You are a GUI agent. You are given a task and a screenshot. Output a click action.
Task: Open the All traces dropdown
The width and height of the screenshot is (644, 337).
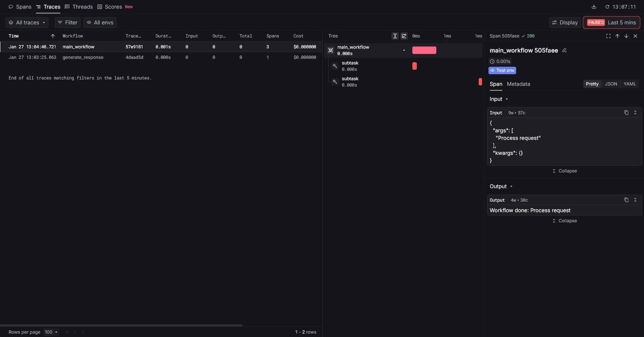(27, 22)
